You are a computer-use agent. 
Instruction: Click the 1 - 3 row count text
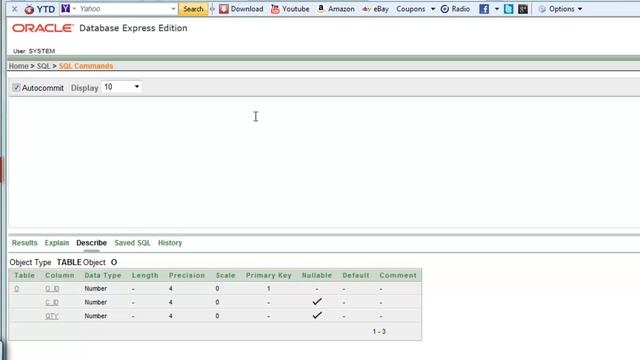coord(379,331)
